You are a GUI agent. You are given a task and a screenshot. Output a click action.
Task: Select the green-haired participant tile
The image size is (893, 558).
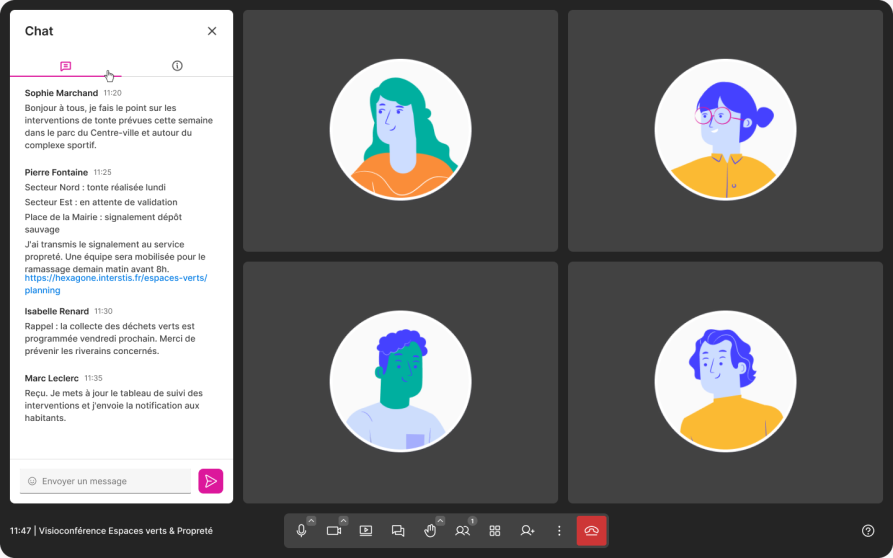coord(400,130)
